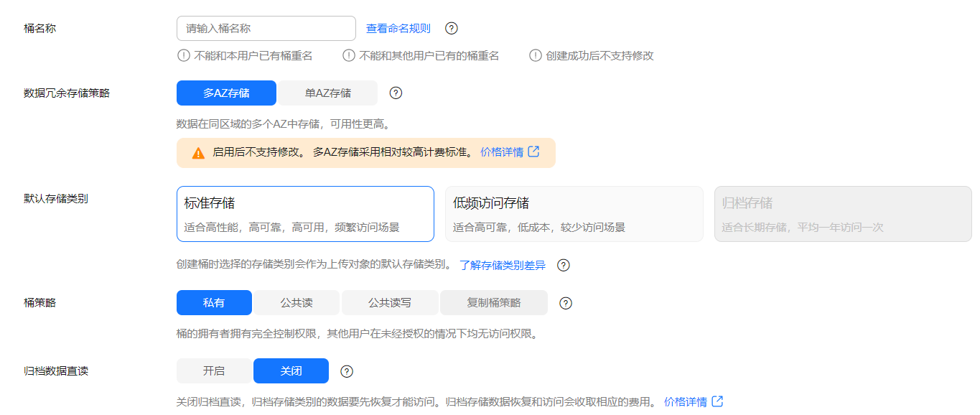Open 了解存储类别差异 link
This screenshot has width=980, height=415.
(503, 266)
